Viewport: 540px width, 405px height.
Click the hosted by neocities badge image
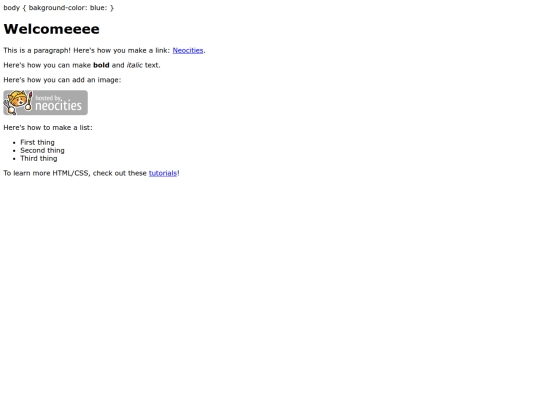45,103
